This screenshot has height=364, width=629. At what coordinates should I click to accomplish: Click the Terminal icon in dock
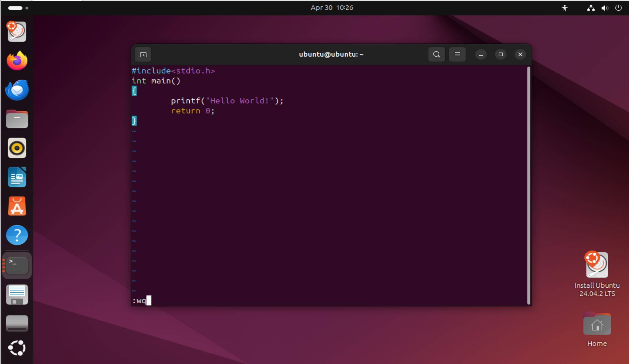pyautogui.click(x=17, y=265)
